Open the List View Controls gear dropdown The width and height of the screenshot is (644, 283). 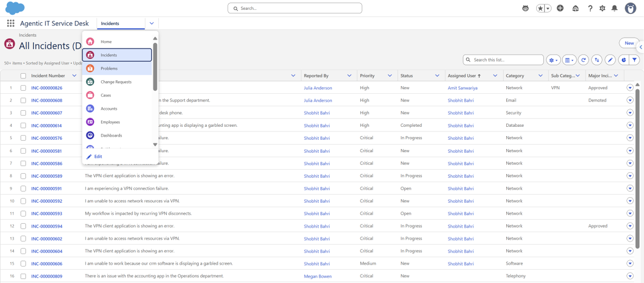tap(553, 60)
